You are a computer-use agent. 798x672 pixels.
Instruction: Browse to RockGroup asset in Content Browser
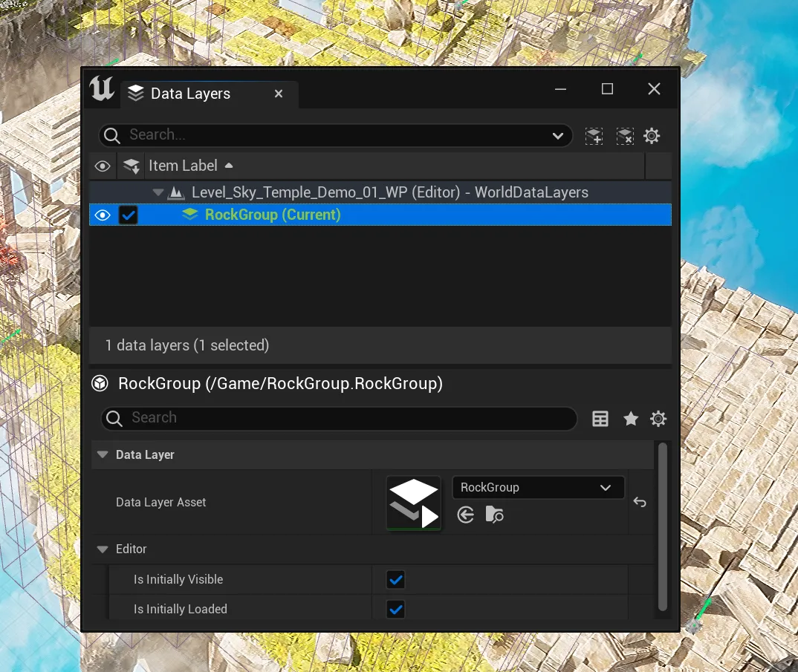(x=494, y=515)
